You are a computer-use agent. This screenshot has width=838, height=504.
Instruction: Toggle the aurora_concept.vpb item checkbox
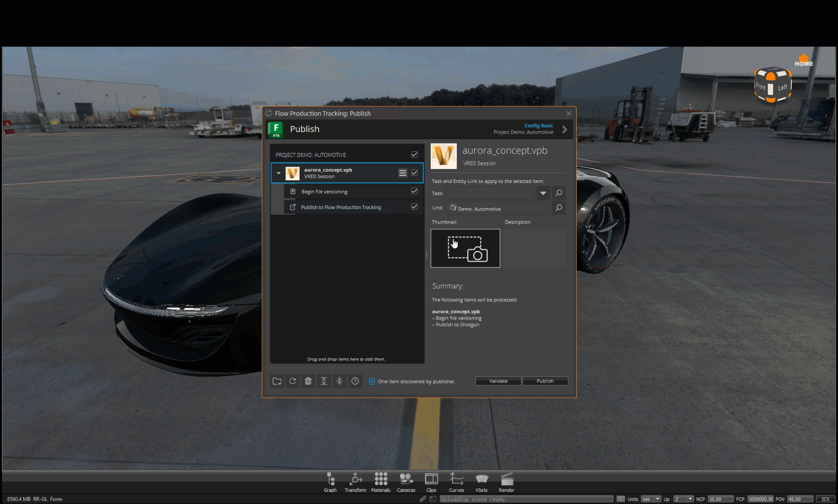pyautogui.click(x=414, y=173)
